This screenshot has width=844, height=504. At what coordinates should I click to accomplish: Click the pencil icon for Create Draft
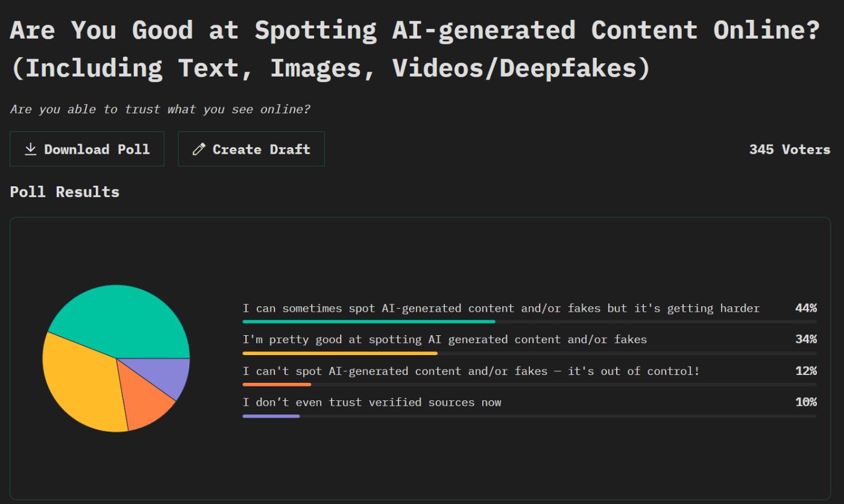pos(198,150)
